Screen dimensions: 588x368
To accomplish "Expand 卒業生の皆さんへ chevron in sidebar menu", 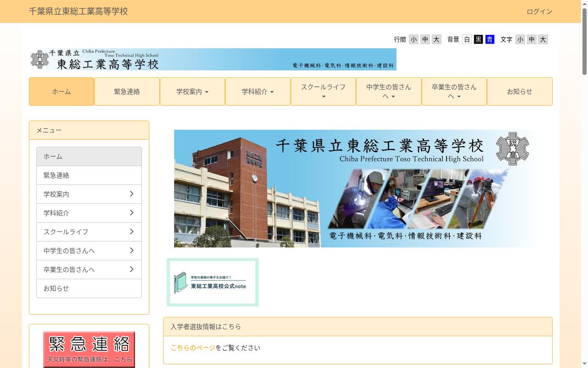I will (131, 270).
